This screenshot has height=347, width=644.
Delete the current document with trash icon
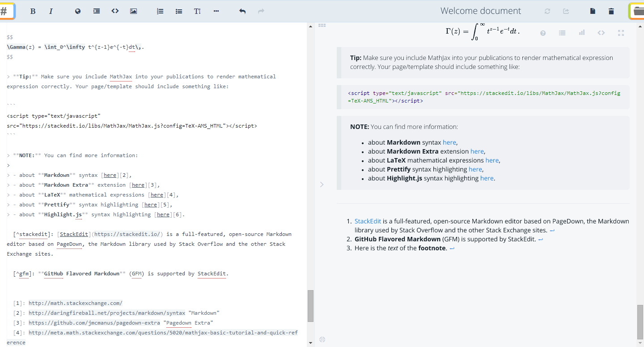pos(611,11)
